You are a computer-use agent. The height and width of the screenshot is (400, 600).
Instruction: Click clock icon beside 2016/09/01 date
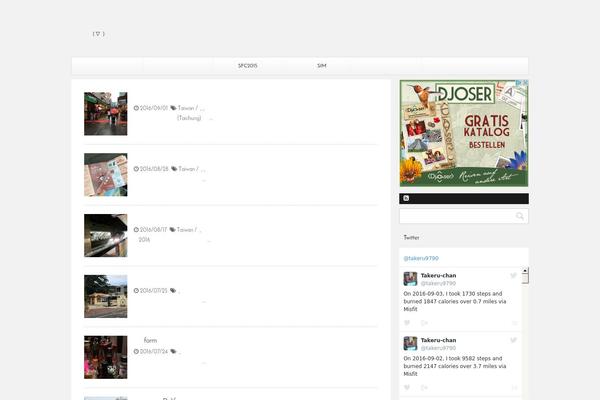point(136,108)
